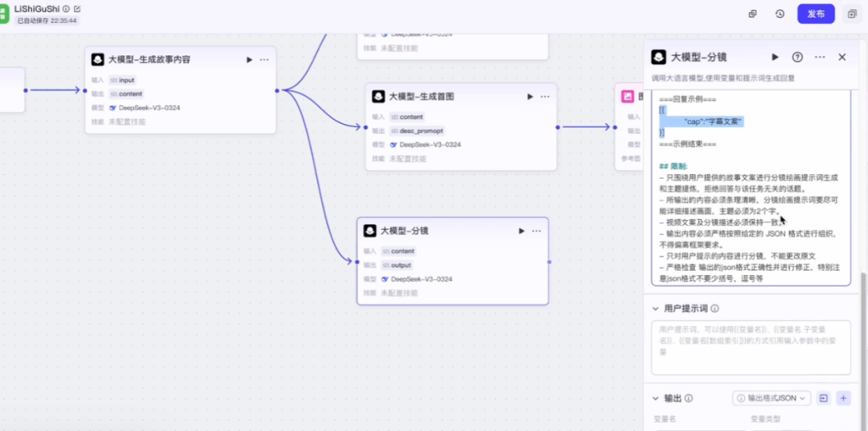Screen dimensions: 868x431
Task: Click the 发布 publish button
Action: (815, 14)
